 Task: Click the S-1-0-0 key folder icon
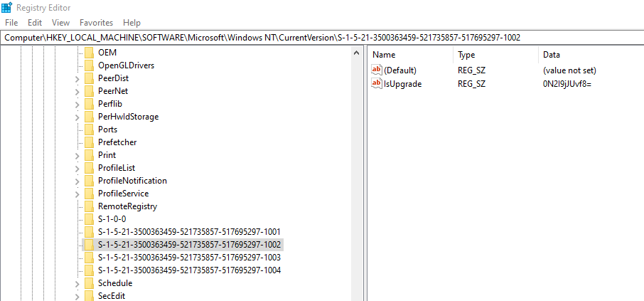pyautogui.click(x=89, y=218)
